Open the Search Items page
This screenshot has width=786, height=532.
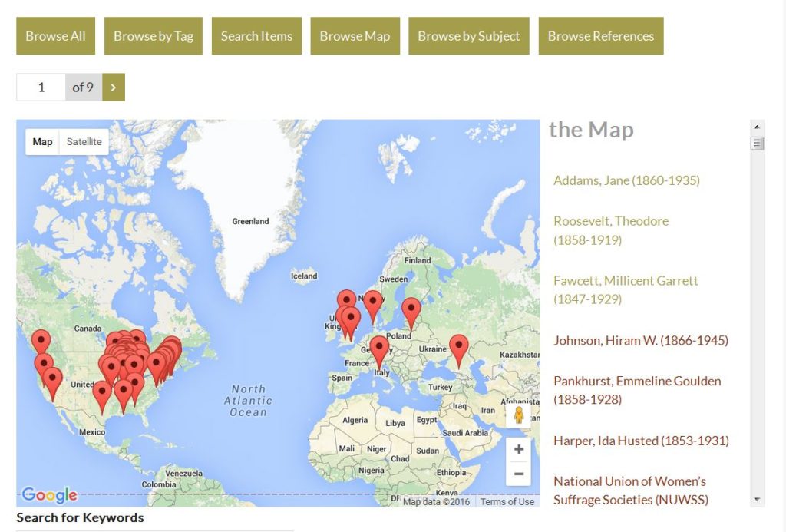click(256, 36)
